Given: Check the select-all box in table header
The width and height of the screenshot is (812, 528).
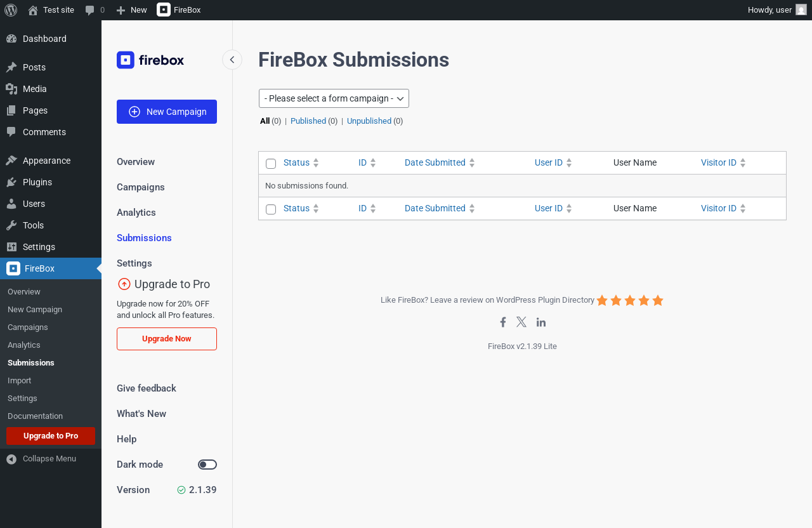Looking at the screenshot, I should coord(271,164).
